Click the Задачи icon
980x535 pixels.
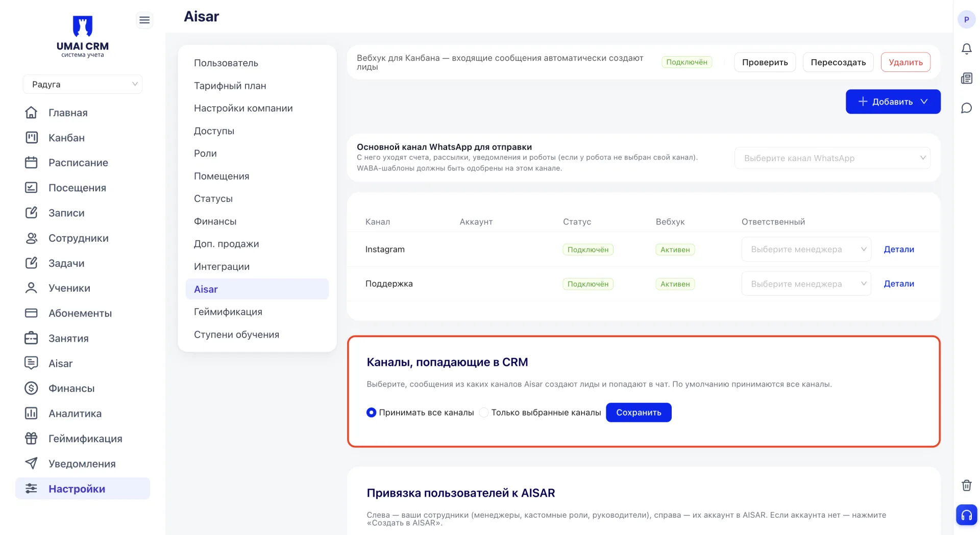coord(31,263)
